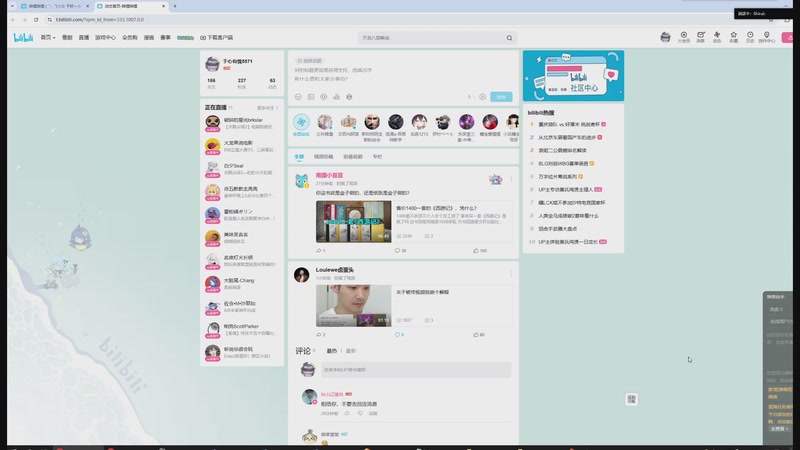The width and height of the screenshot is (800, 450).
Task: Click the comment input box
Action: pyautogui.click(x=416, y=369)
